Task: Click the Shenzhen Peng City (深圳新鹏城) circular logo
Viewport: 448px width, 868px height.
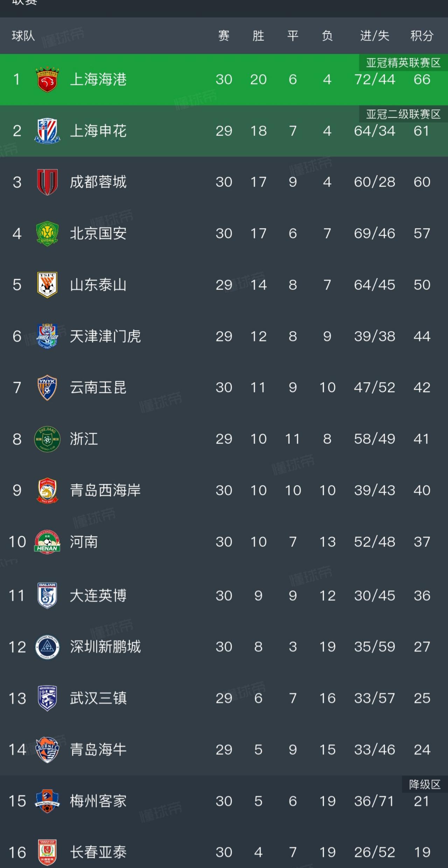Action: click(x=47, y=647)
